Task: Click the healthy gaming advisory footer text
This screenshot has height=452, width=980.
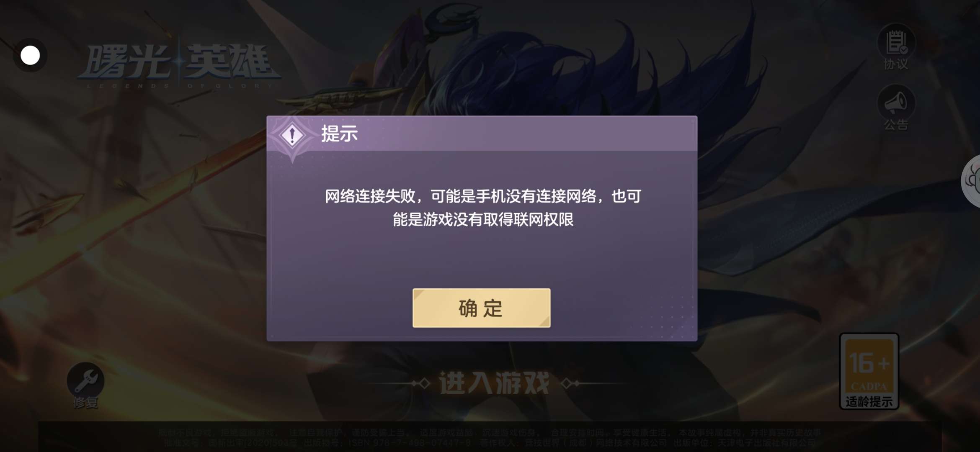Action: coord(490,432)
